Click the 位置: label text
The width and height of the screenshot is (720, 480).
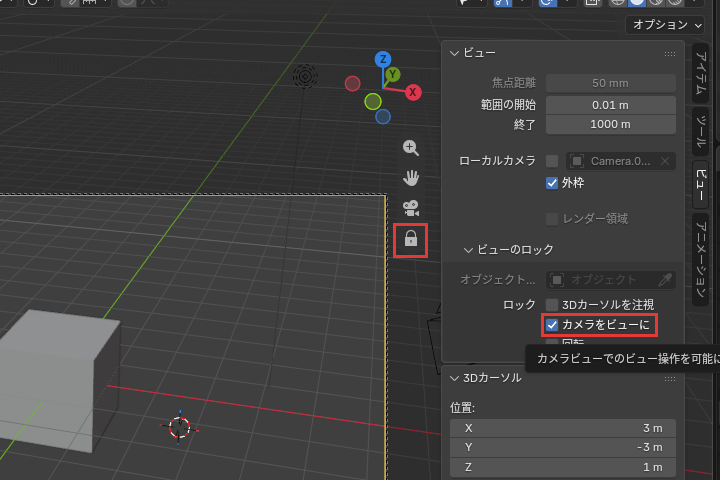(462, 408)
